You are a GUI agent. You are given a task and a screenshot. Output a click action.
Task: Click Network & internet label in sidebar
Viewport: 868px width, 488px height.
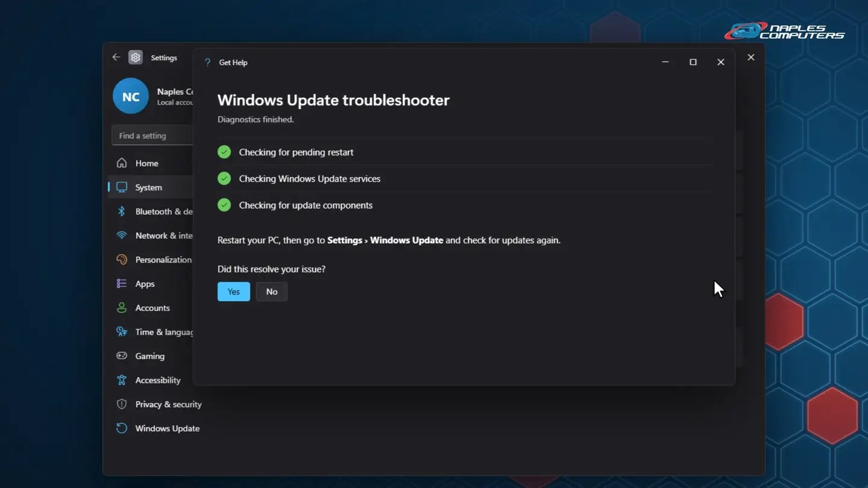coord(164,236)
